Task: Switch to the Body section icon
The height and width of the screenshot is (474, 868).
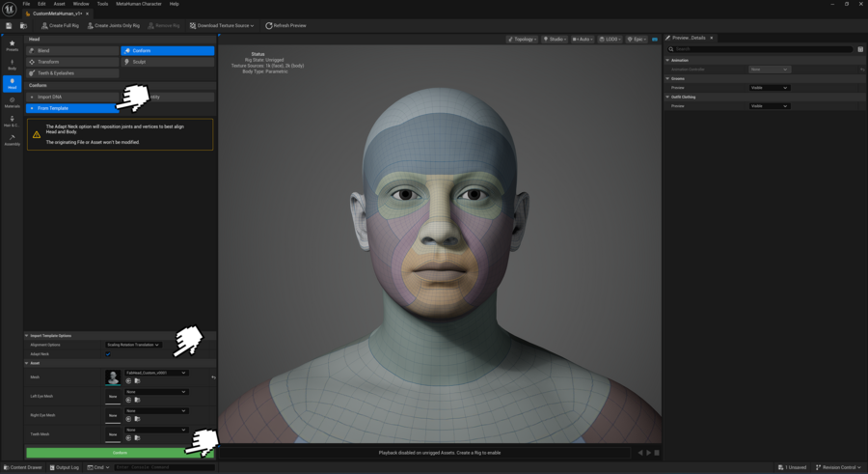Action: coord(12,65)
